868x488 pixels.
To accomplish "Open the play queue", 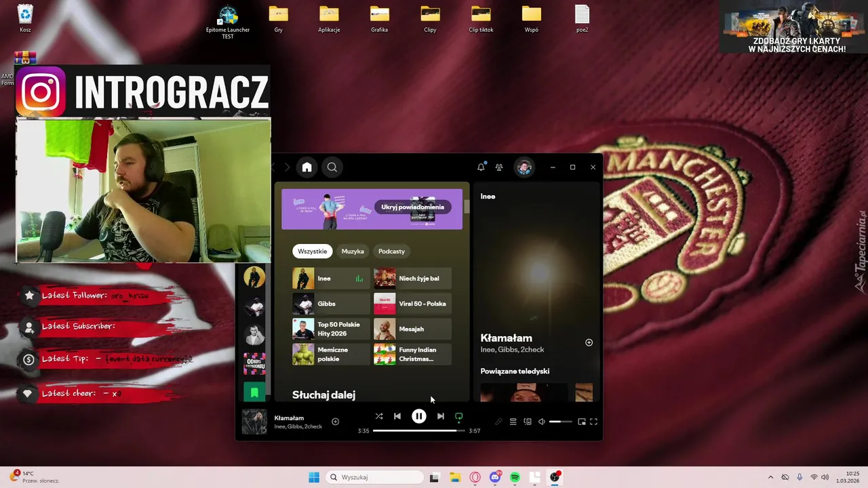I will [513, 422].
